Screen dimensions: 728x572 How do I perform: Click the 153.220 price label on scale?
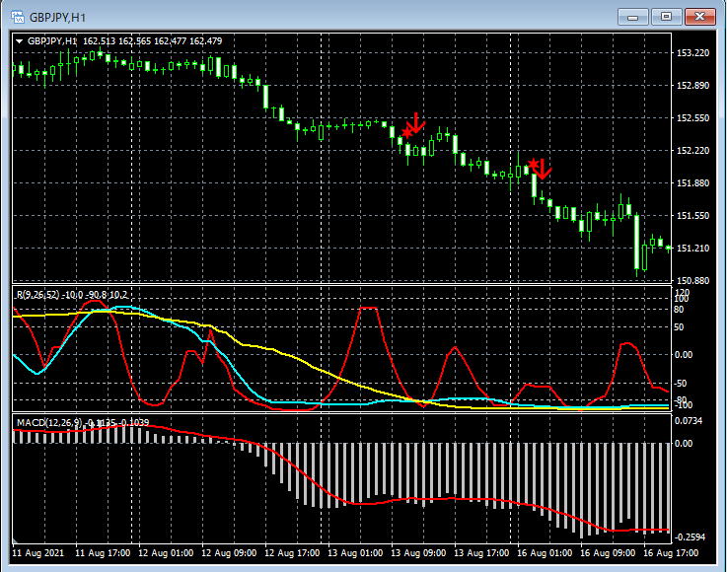pyautogui.click(x=694, y=53)
